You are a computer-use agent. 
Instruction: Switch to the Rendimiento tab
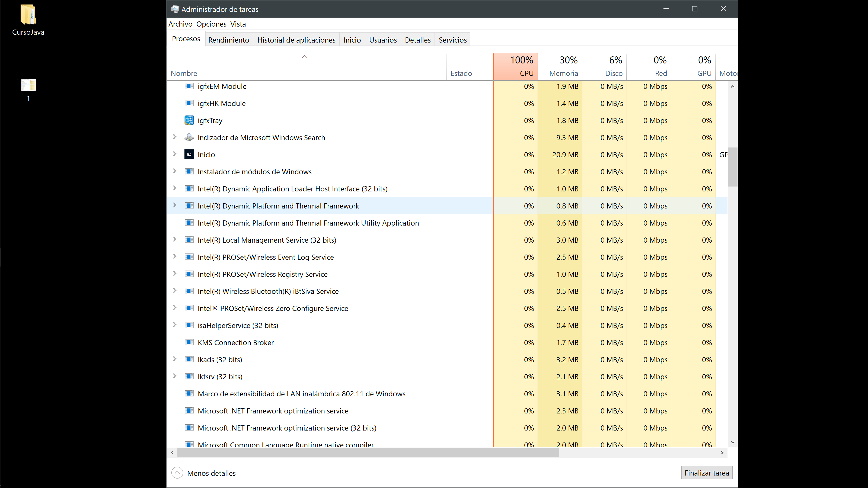(228, 40)
